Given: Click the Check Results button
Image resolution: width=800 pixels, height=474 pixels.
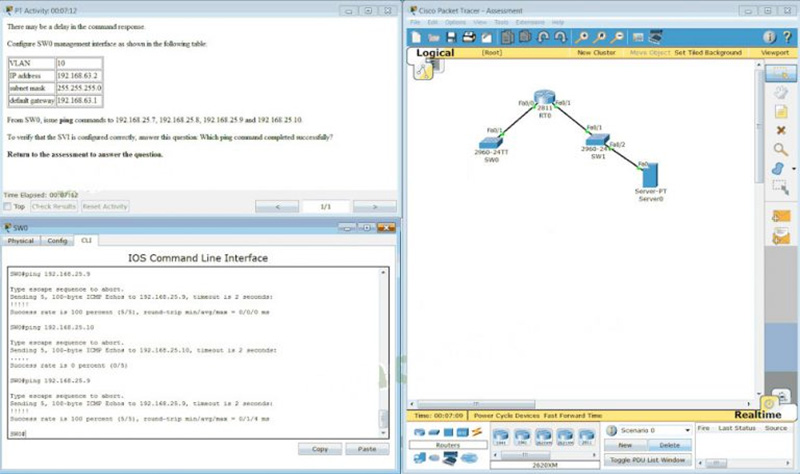Looking at the screenshot, I should point(54,207).
